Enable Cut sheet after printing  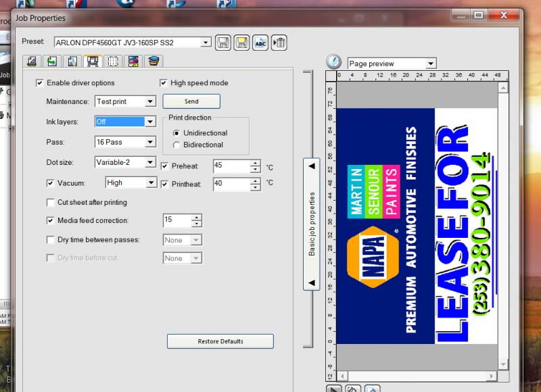[x=50, y=202]
